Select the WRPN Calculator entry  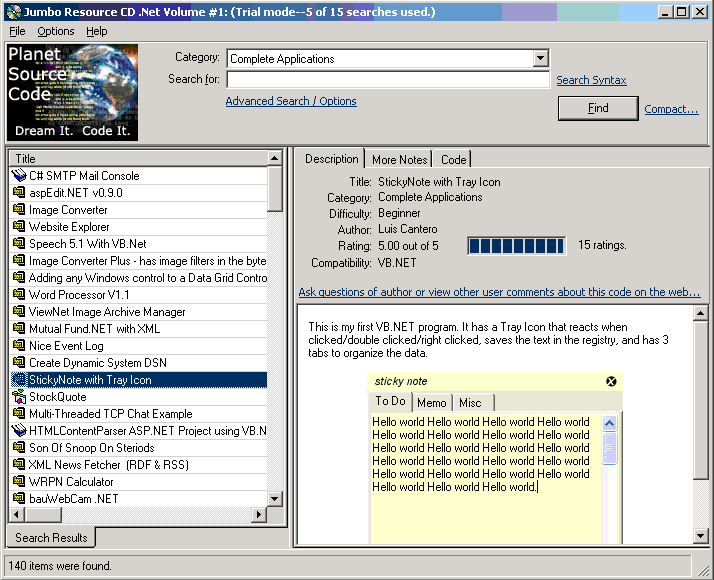(x=138, y=482)
